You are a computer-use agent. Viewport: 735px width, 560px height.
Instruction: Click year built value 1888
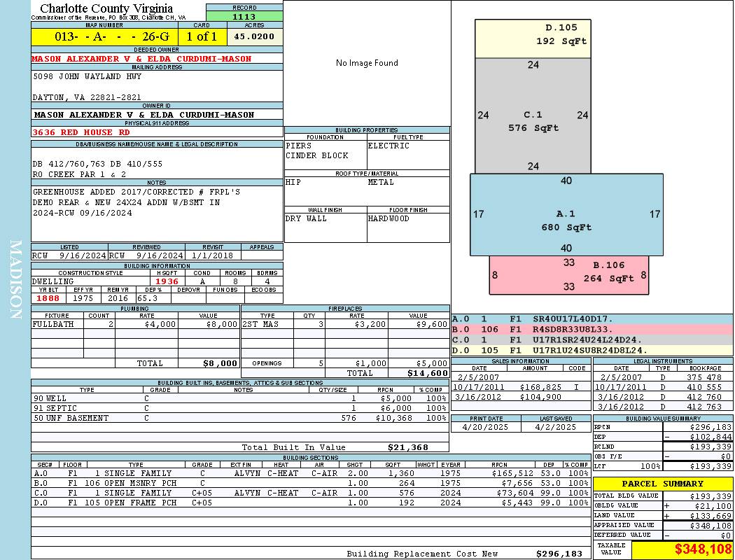48,298
